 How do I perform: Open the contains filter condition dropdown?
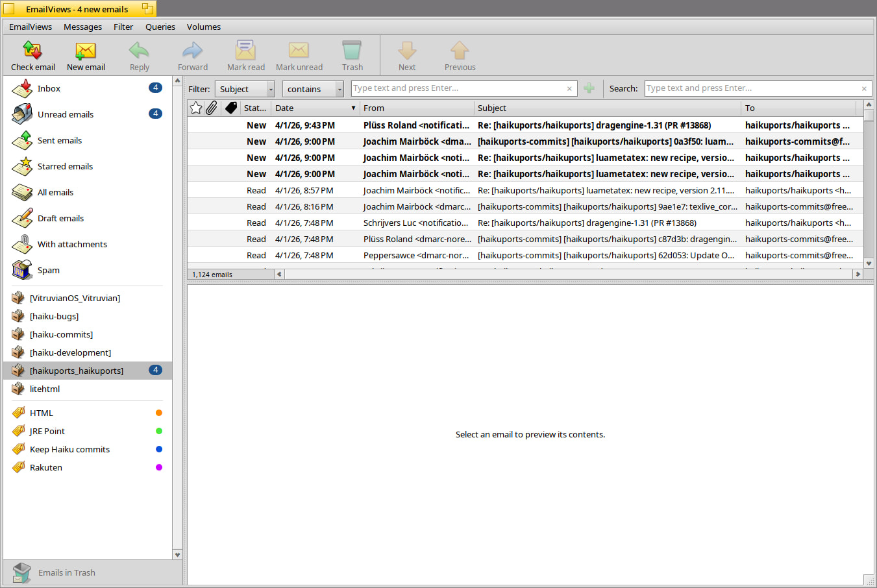tap(313, 89)
